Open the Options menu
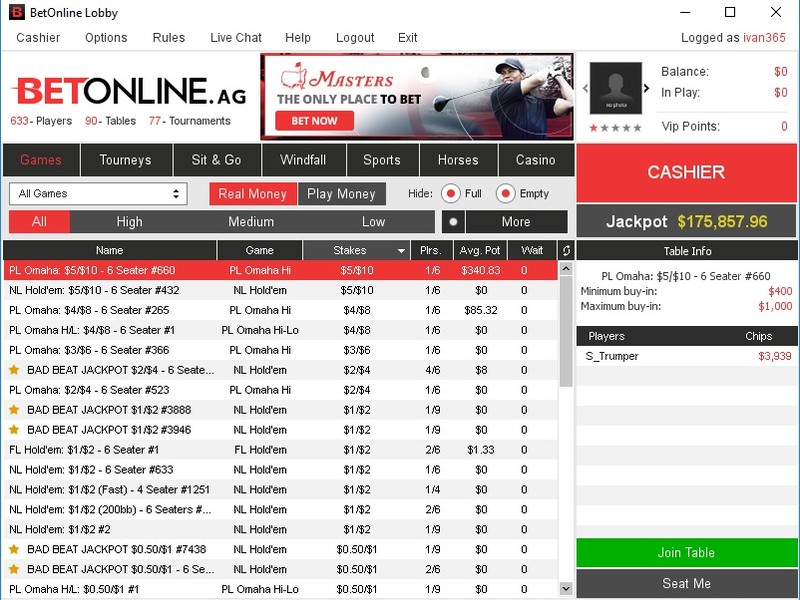 (x=106, y=38)
